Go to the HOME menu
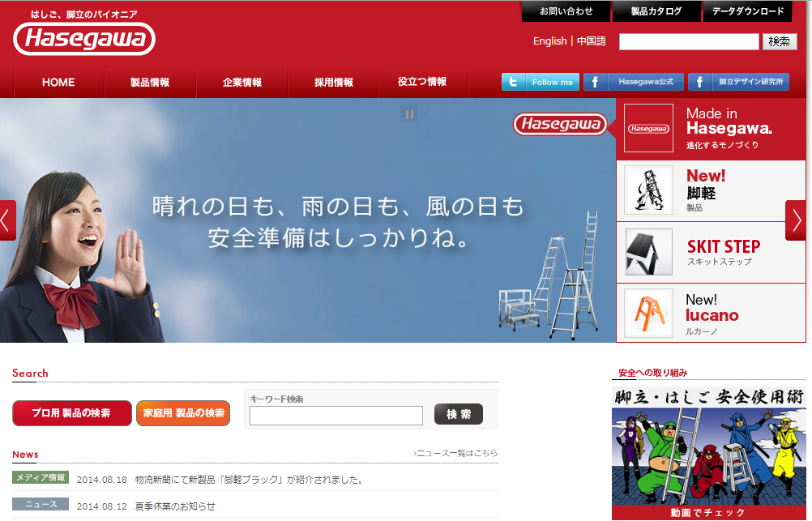 (58, 83)
